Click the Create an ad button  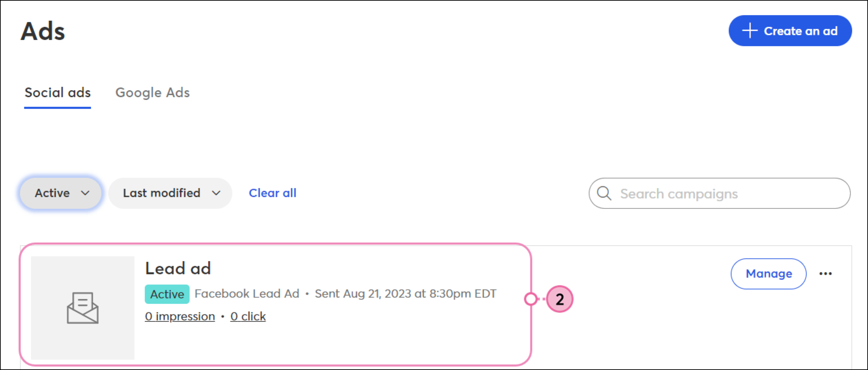click(x=790, y=31)
